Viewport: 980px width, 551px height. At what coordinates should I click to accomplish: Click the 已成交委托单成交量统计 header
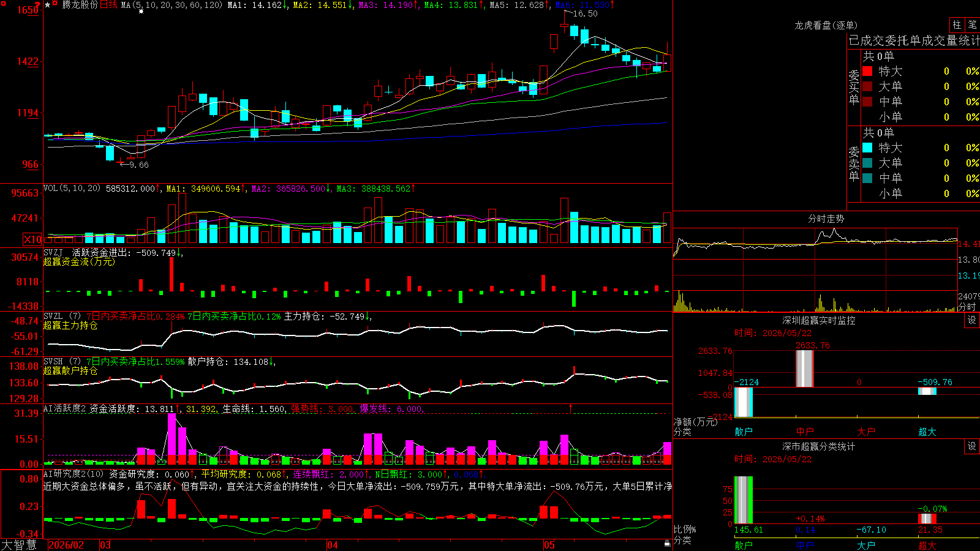tap(914, 40)
